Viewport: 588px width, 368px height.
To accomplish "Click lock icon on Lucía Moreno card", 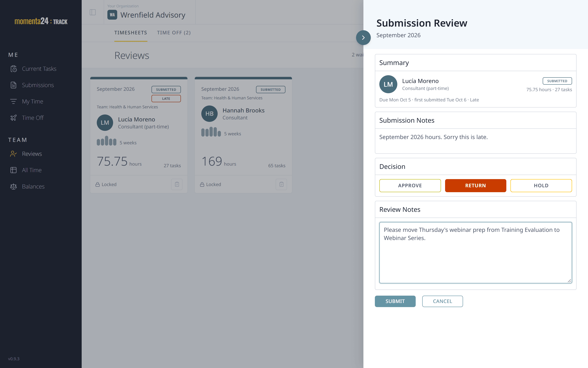I will (x=98, y=184).
